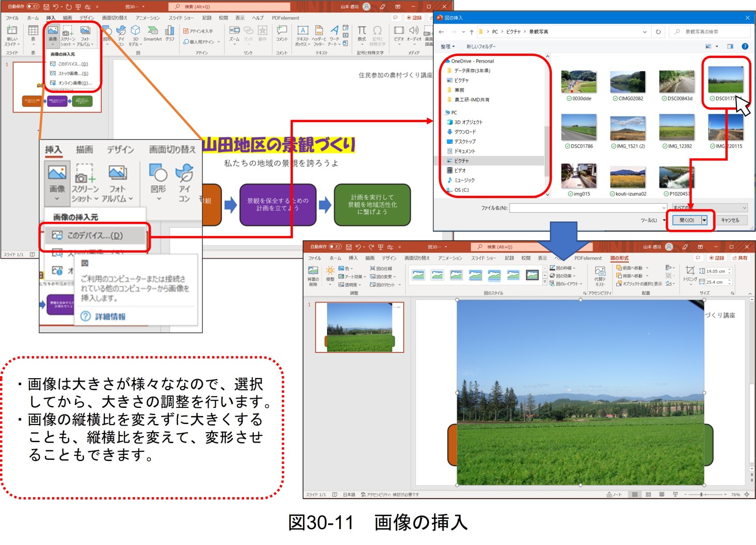Image resolution: width=756 pixels, height=545 pixels.
Task: Click the Share (共有) button
Action: point(740,258)
